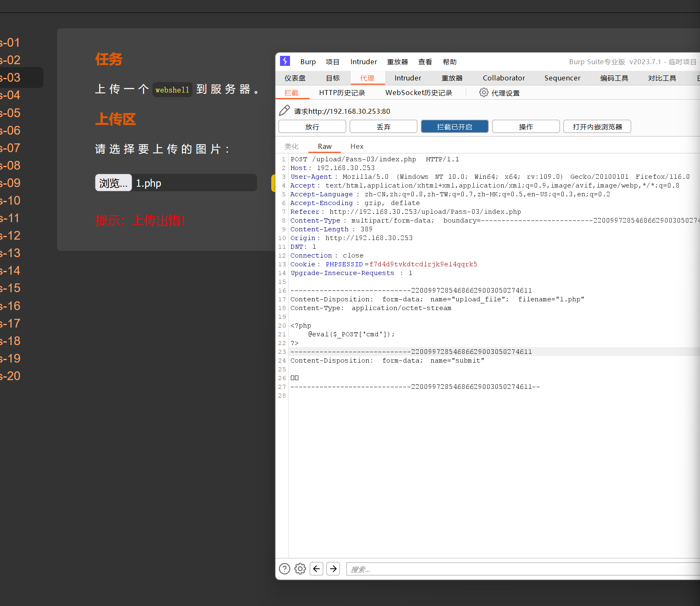Screen dimensions: 700x606
Task: Click the webshell code label in task text
Action: coord(172,90)
